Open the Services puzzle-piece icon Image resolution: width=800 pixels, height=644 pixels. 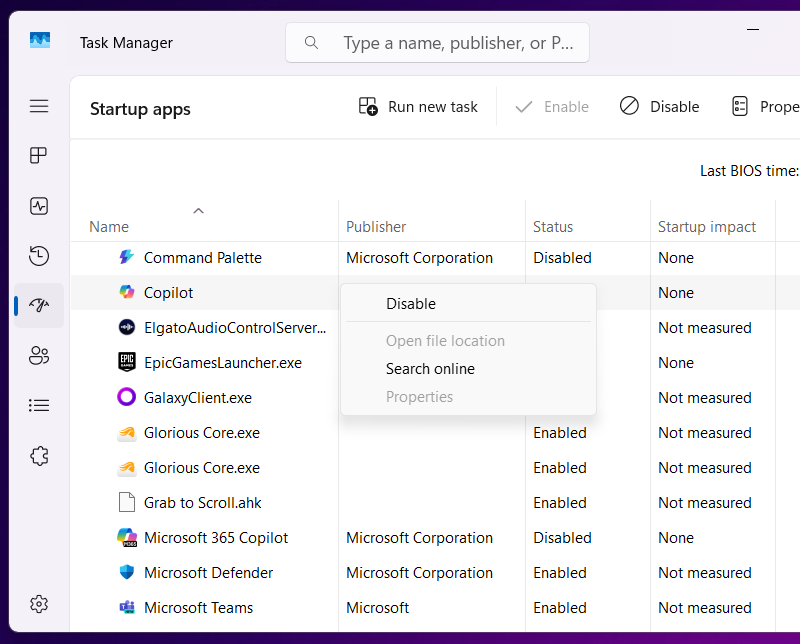39,455
